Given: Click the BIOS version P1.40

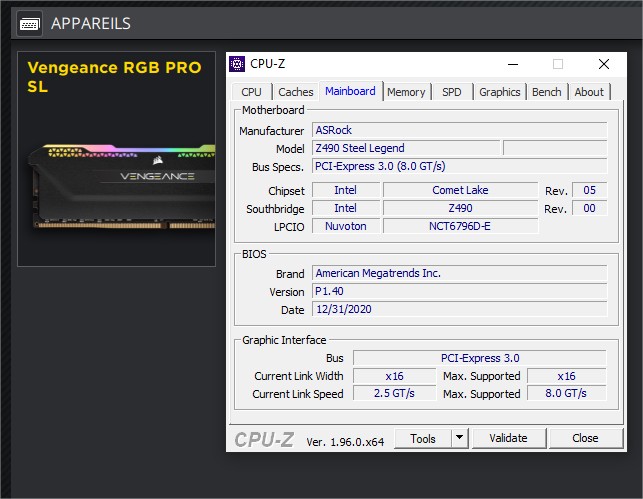Looking at the screenshot, I should [459, 292].
